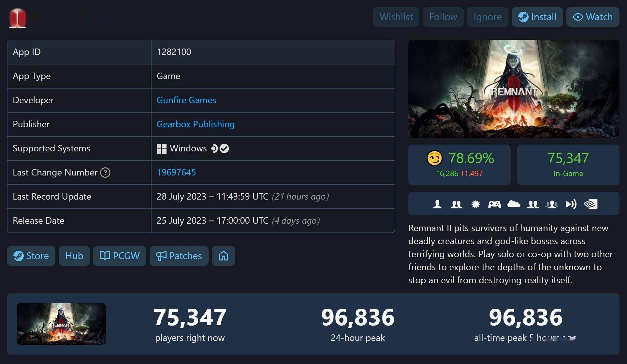Click the Follow button
The height and width of the screenshot is (364, 627).
443,17
